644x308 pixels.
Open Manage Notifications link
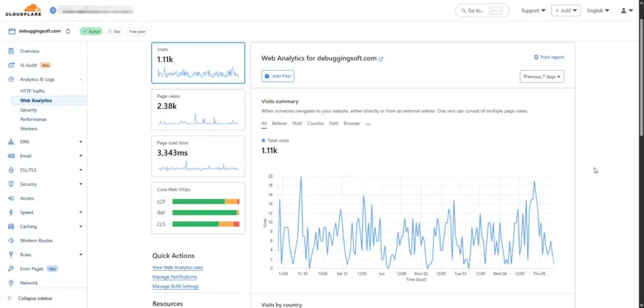(175, 277)
